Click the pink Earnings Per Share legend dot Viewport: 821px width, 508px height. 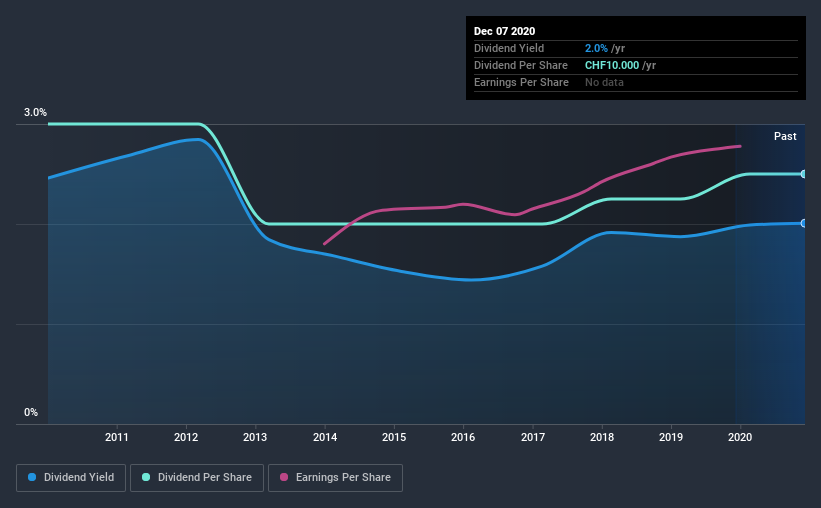tap(284, 477)
